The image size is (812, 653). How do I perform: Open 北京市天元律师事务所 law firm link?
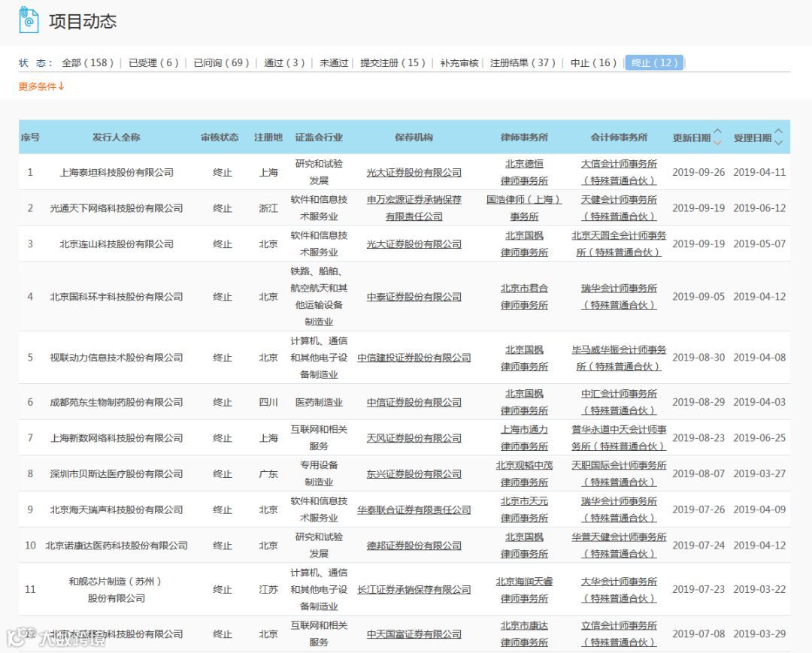pos(524,509)
